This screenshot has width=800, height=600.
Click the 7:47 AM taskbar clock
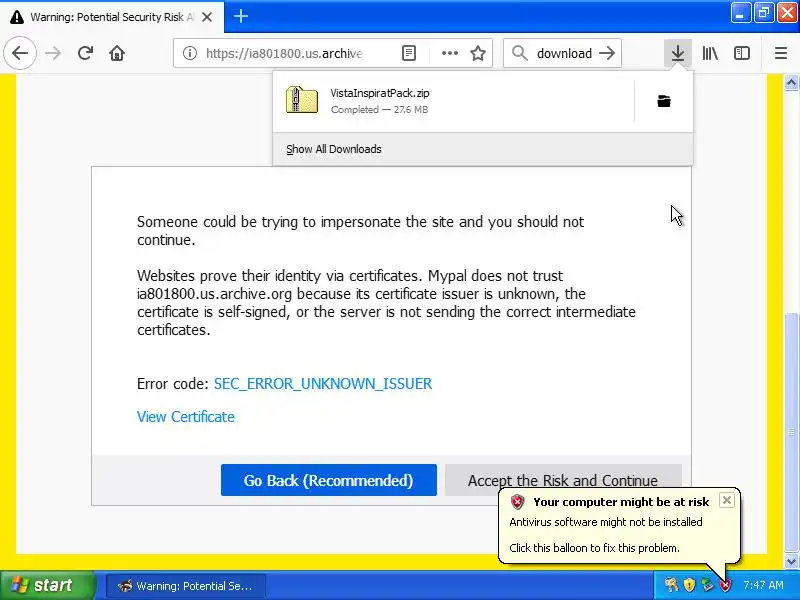click(x=763, y=585)
